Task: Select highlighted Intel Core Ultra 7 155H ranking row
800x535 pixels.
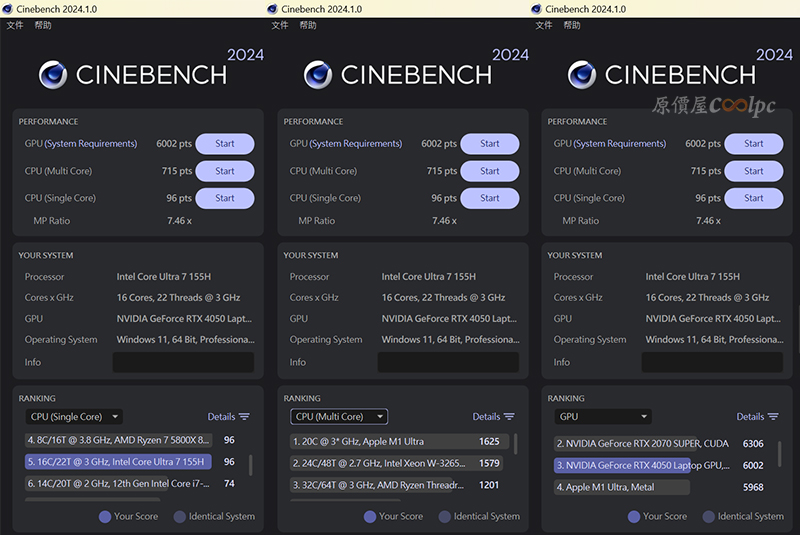Action: [x=131, y=462]
